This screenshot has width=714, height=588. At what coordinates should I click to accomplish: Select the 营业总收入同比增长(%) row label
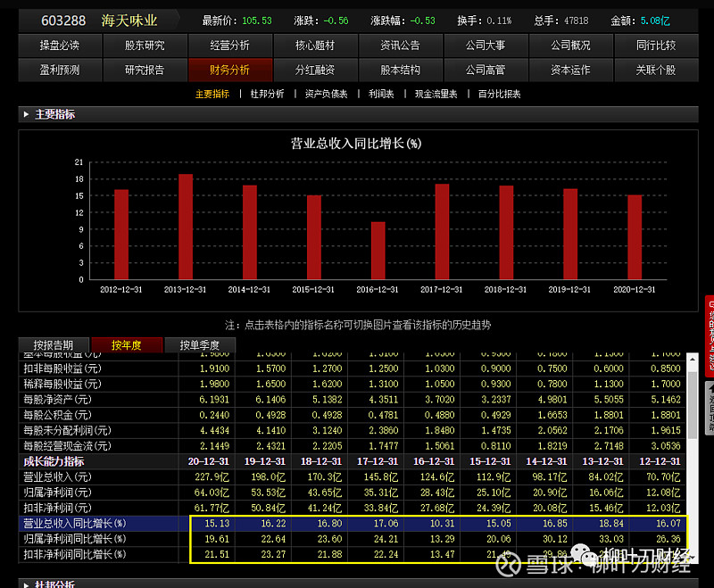point(75,524)
